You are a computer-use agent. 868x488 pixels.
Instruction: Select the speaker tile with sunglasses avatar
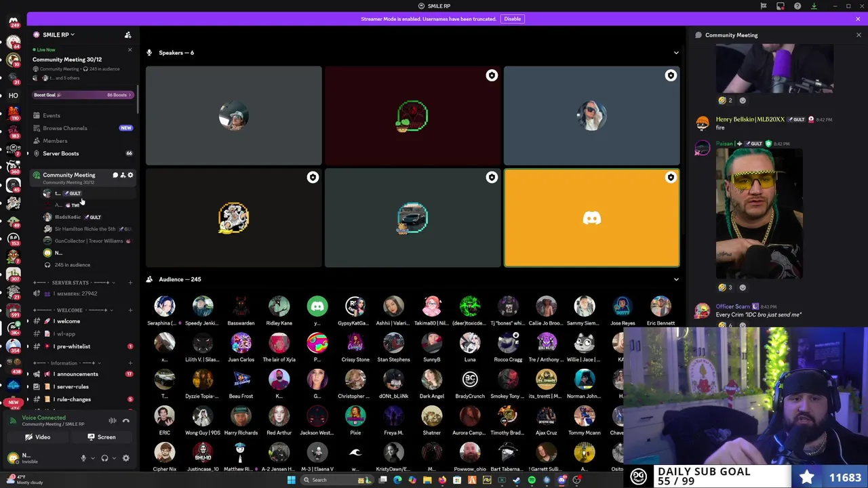pos(591,116)
